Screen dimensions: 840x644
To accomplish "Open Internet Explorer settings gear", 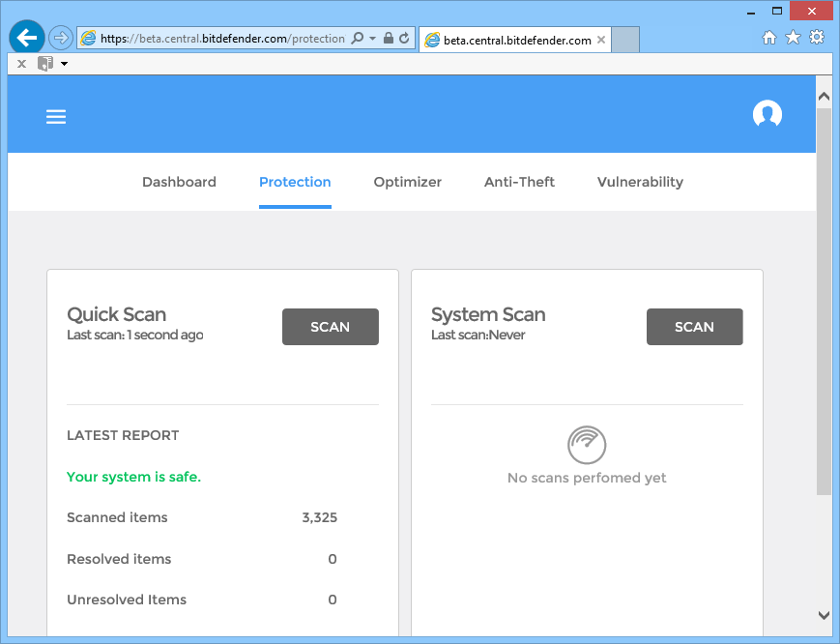I will tap(816, 37).
